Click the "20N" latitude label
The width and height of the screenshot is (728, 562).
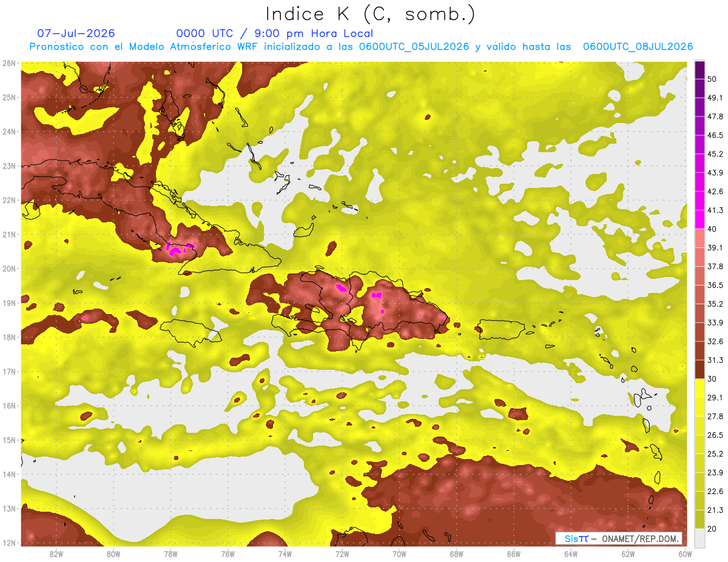click(9, 269)
